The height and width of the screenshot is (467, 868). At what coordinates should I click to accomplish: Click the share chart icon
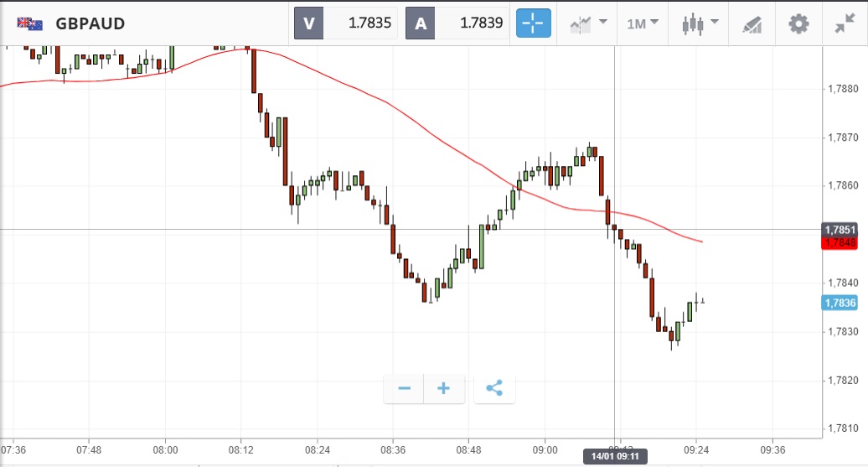[494, 388]
